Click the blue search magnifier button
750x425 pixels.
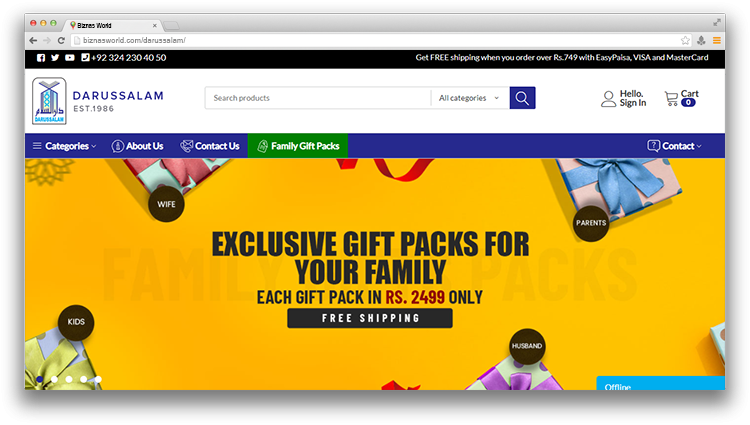[522, 98]
